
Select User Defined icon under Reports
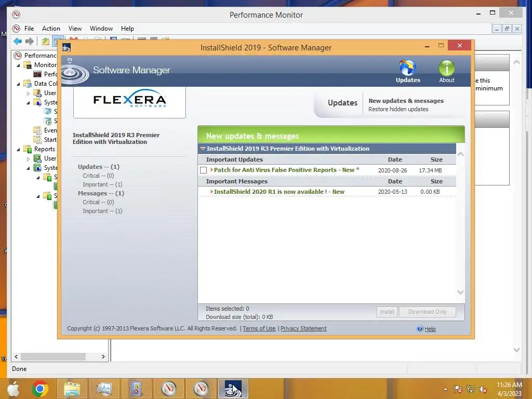point(37,158)
